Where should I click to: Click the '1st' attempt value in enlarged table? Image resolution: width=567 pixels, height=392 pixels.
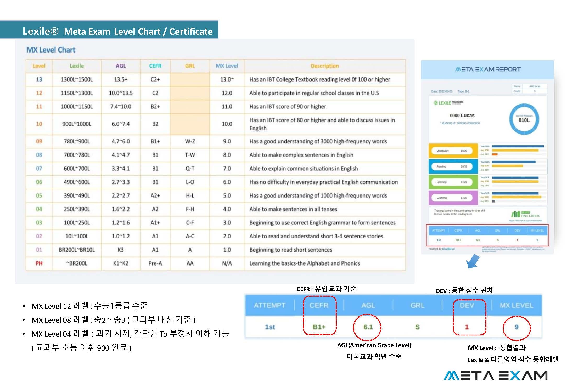coord(270,327)
